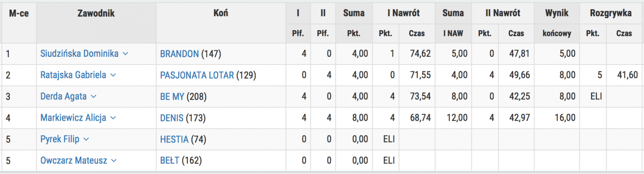Expand chevron next to Markiewicz Alicja
The width and height of the screenshot is (644, 174).
(x=113, y=118)
